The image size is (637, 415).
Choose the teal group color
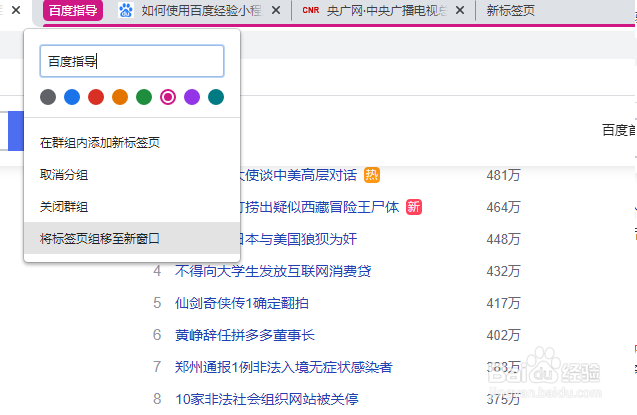216,97
